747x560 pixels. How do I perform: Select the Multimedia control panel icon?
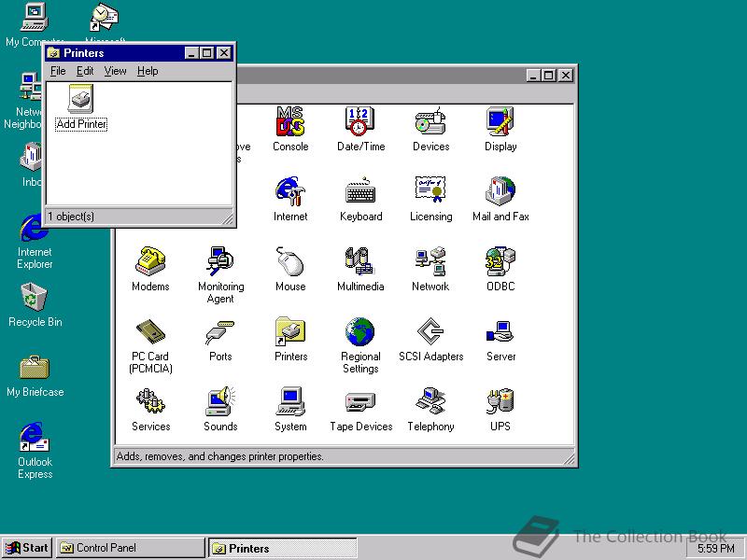[360, 261]
